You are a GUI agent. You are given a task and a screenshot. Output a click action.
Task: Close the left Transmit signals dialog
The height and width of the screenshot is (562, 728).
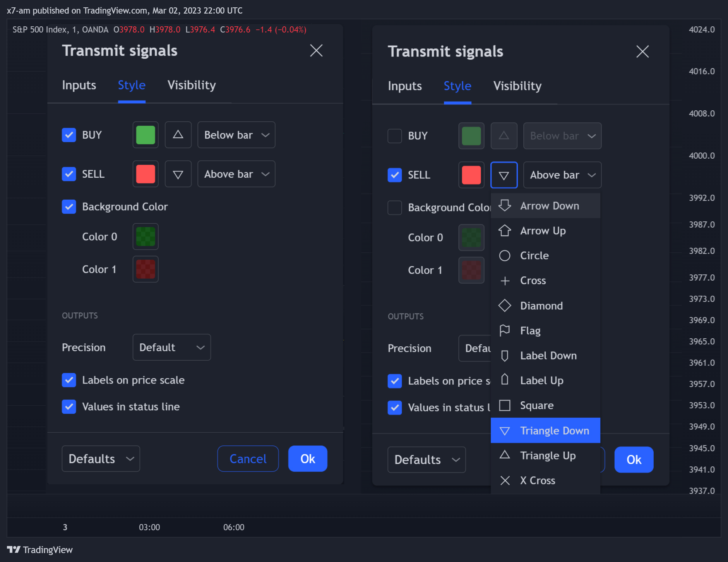pyautogui.click(x=316, y=50)
